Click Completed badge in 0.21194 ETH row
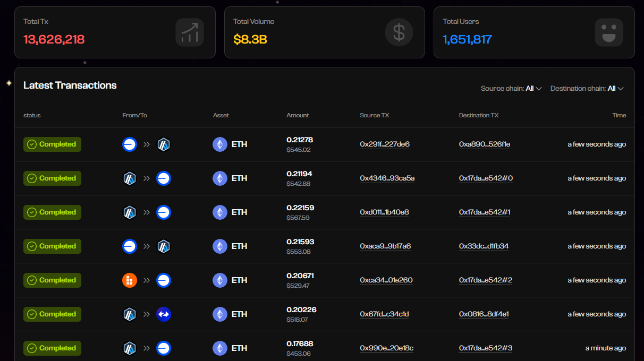This screenshot has height=361, width=644. pyautogui.click(x=52, y=178)
